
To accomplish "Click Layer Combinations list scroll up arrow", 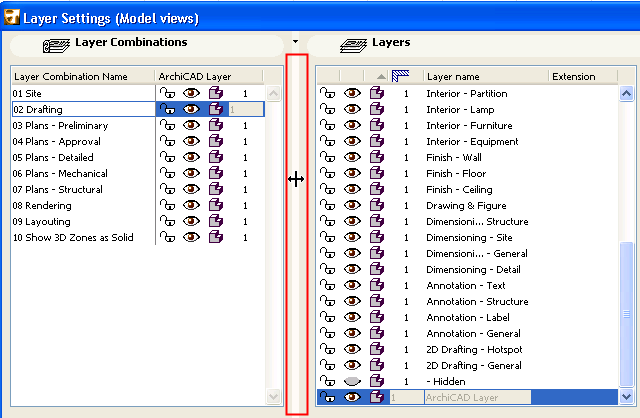I will coord(273,93).
